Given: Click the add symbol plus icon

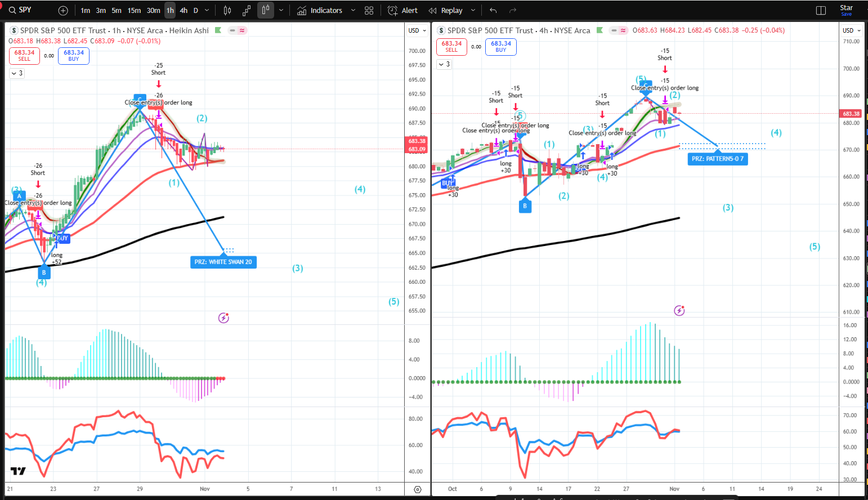Looking at the screenshot, I should click(x=63, y=11).
